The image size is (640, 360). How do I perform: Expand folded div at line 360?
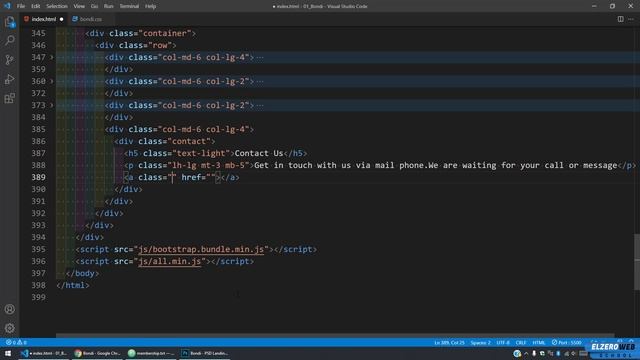pyautogui.click(x=52, y=81)
